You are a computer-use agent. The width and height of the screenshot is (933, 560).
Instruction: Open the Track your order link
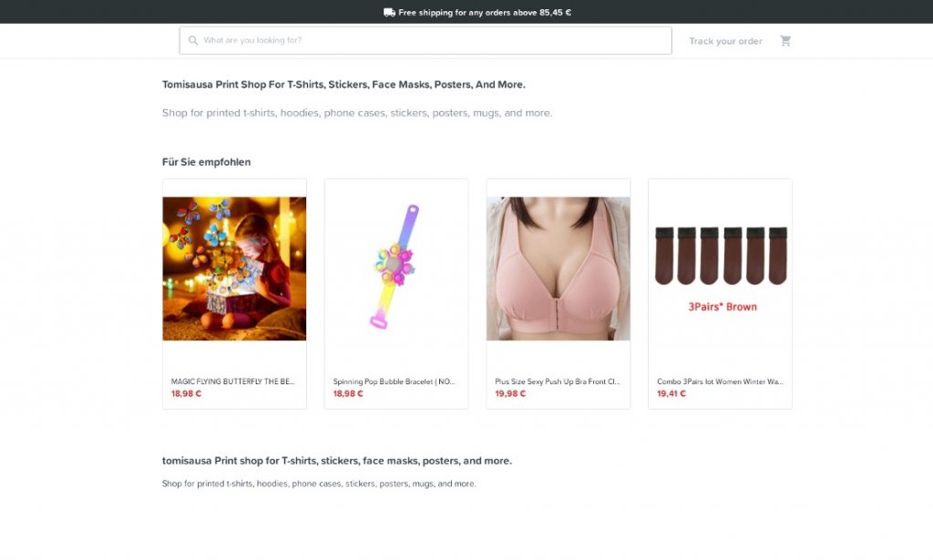coord(725,41)
